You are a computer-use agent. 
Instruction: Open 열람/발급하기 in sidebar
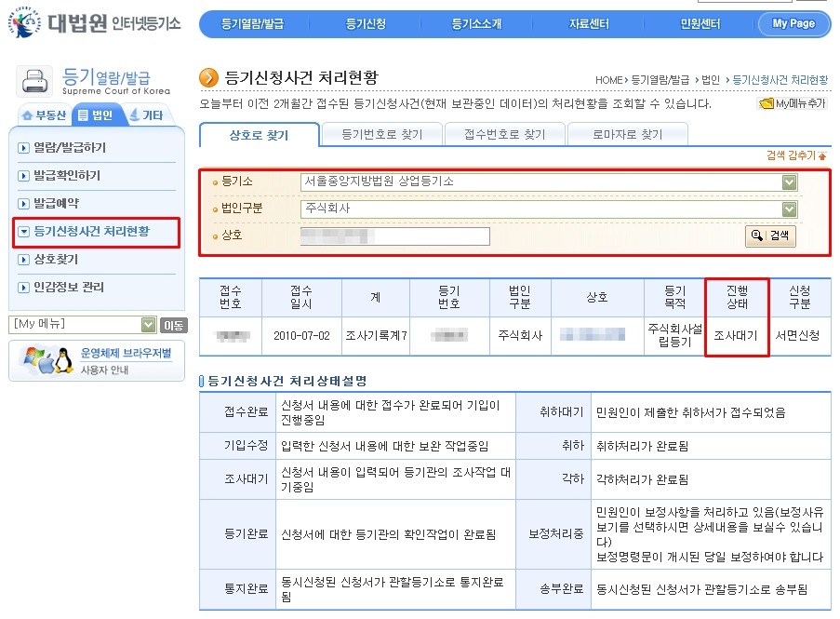click(70, 147)
